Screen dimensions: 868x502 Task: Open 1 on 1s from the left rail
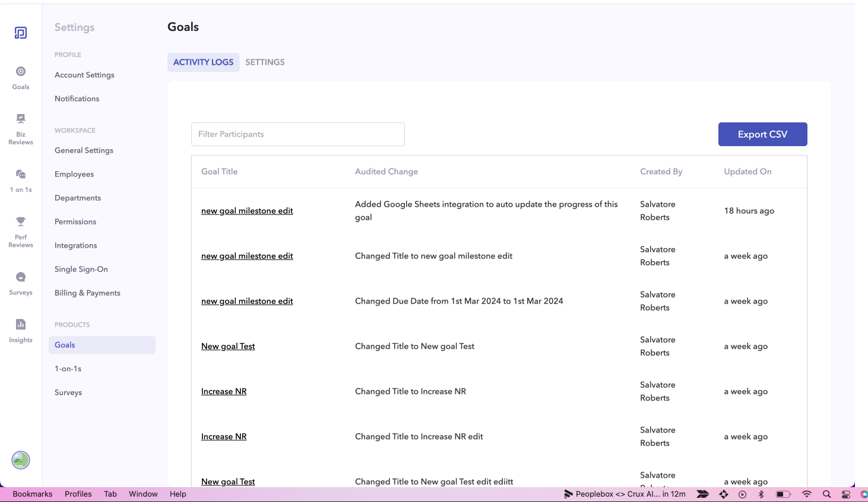point(21,181)
